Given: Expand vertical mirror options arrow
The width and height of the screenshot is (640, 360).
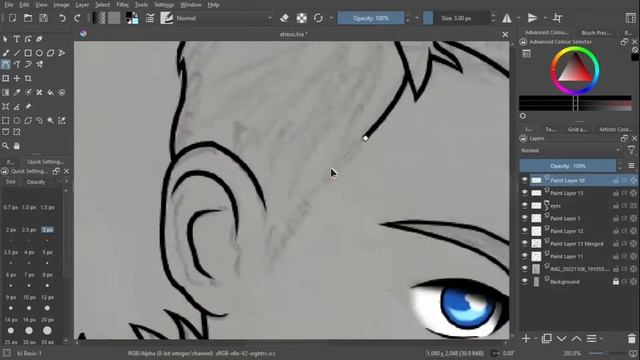Looking at the screenshot, I should 545,18.
